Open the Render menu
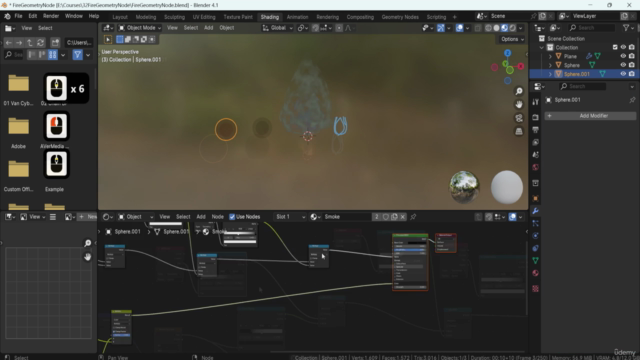 [x=51, y=16]
